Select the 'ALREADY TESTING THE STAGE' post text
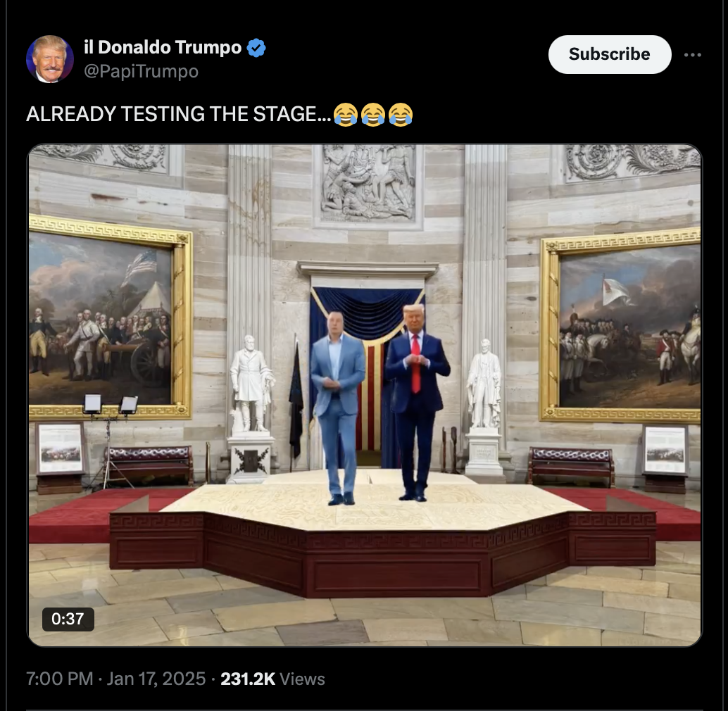Screen dimensions: 728x711 [x=179, y=114]
